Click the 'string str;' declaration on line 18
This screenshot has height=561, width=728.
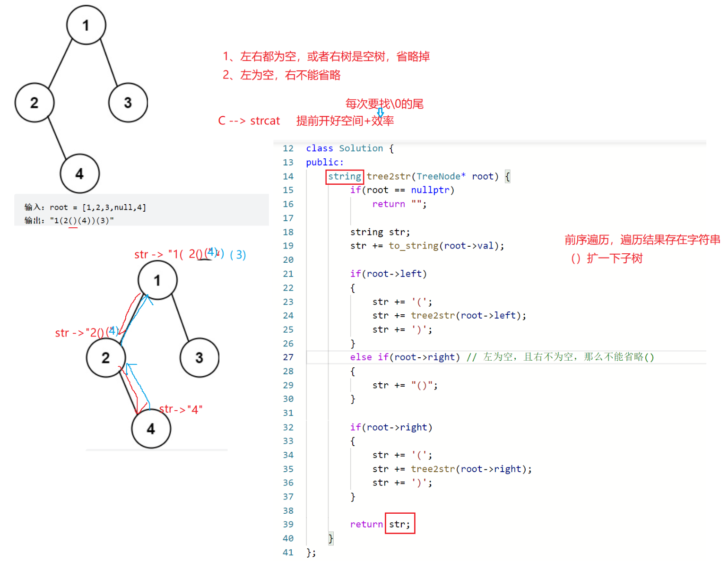380,232
